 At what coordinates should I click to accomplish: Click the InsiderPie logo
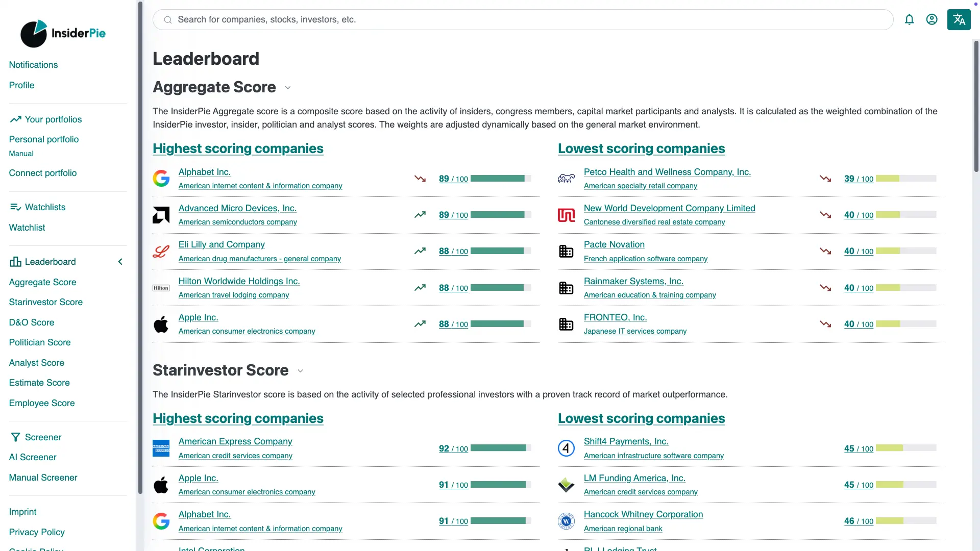pyautogui.click(x=63, y=33)
